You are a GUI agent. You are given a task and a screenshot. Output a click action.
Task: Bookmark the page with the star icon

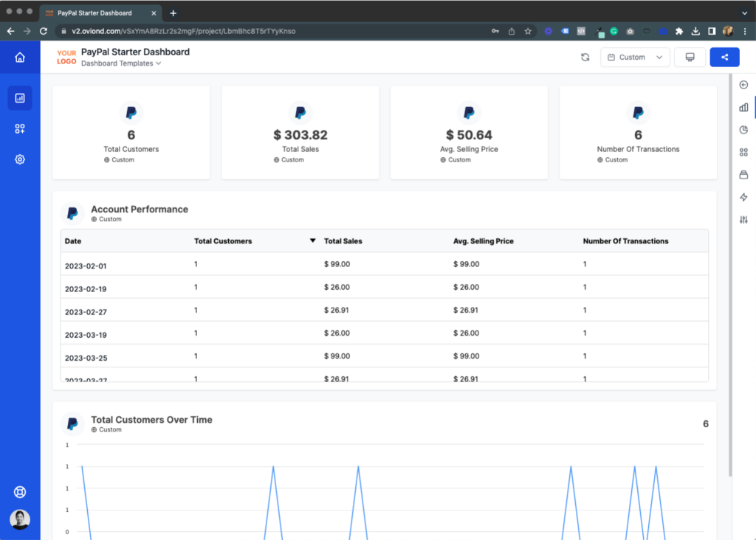point(528,31)
